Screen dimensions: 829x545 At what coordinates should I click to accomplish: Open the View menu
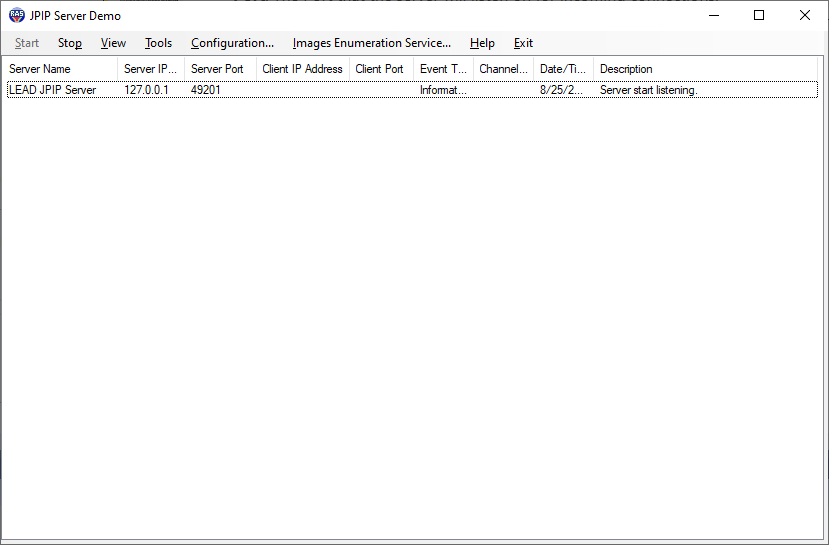[x=113, y=43]
